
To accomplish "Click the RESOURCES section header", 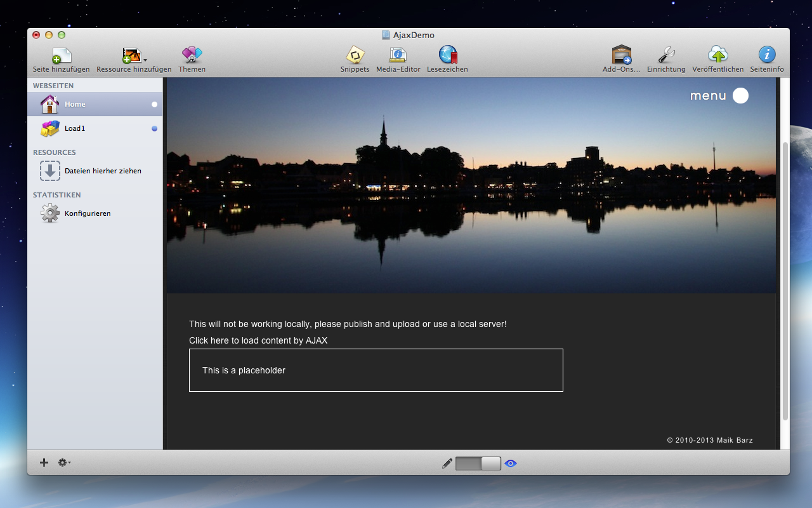I will 55,152.
